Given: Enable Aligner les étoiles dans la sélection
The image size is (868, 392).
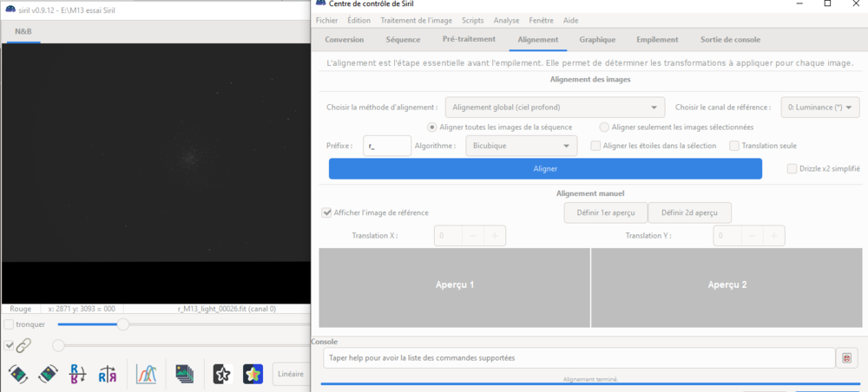Looking at the screenshot, I should [x=595, y=146].
